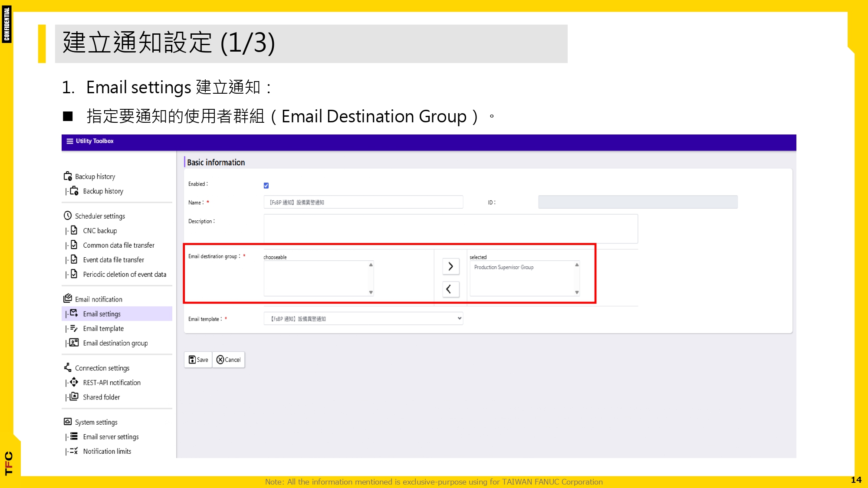Click the left arrow to remove selected group
The image size is (868, 488).
click(x=450, y=289)
